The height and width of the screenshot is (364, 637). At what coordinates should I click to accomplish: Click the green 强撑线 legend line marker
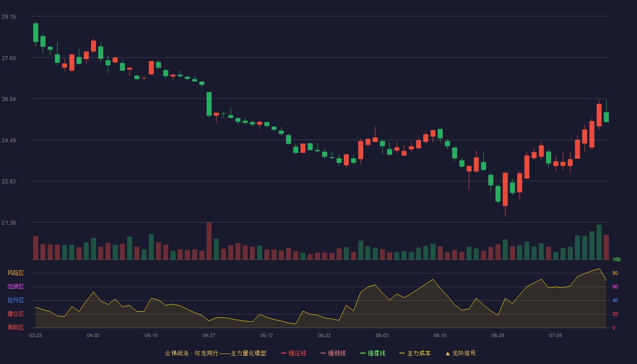(363, 353)
